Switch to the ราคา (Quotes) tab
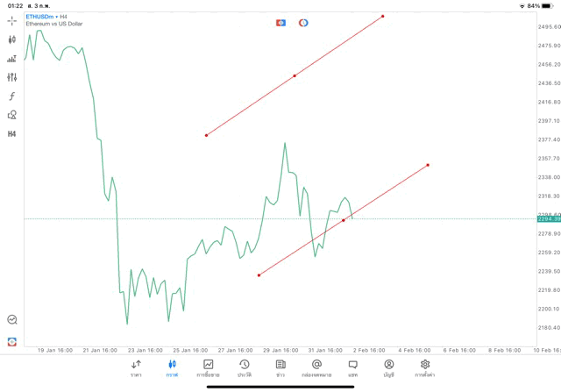Image resolution: width=561 pixels, height=392 pixels. [x=136, y=368]
